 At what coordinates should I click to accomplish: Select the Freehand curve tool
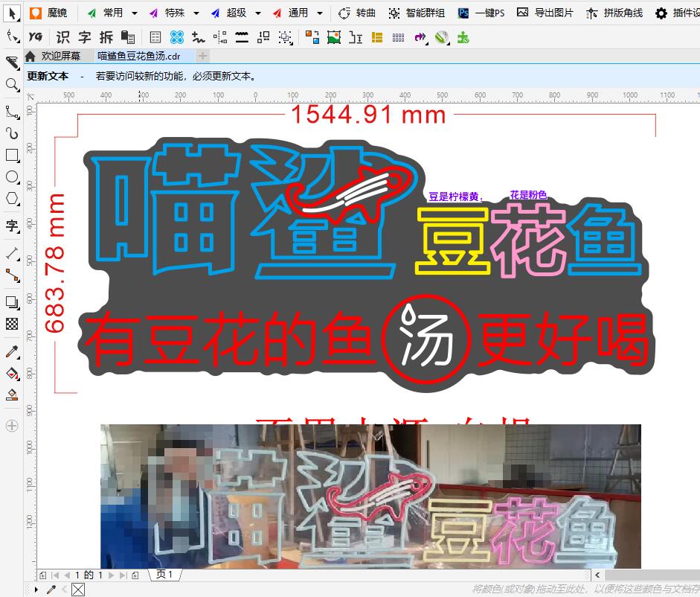(x=12, y=112)
